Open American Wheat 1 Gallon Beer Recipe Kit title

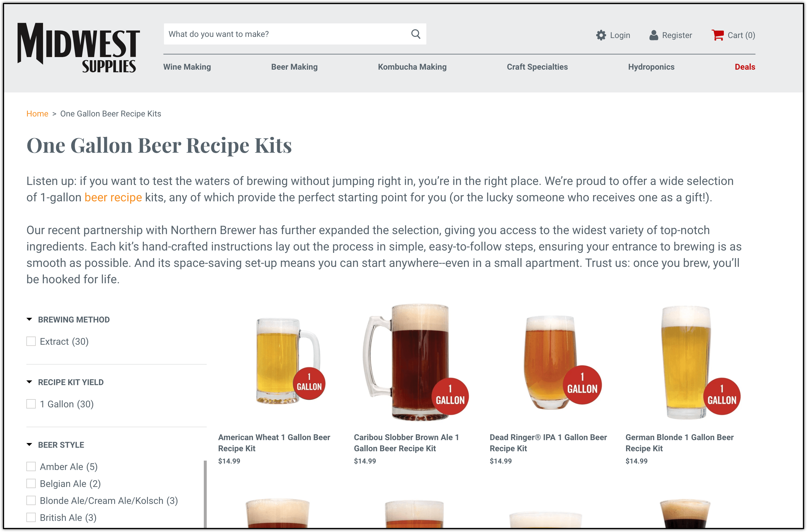tap(274, 443)
